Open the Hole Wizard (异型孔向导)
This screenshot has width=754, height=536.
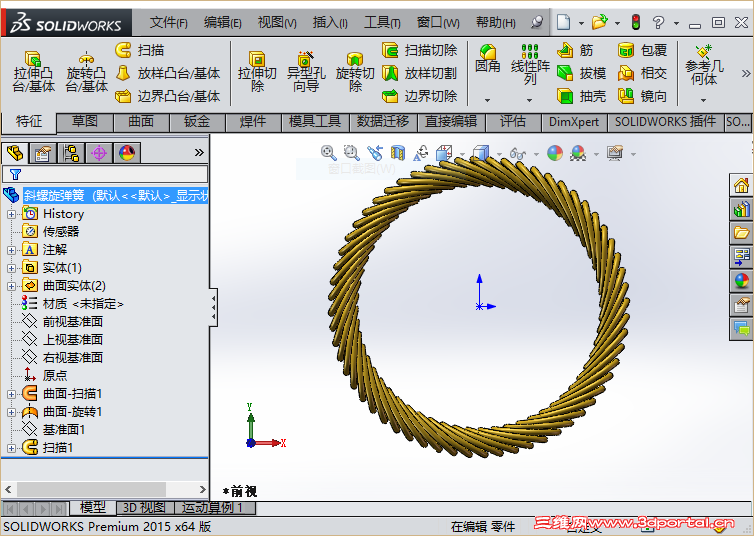point(306,72)
